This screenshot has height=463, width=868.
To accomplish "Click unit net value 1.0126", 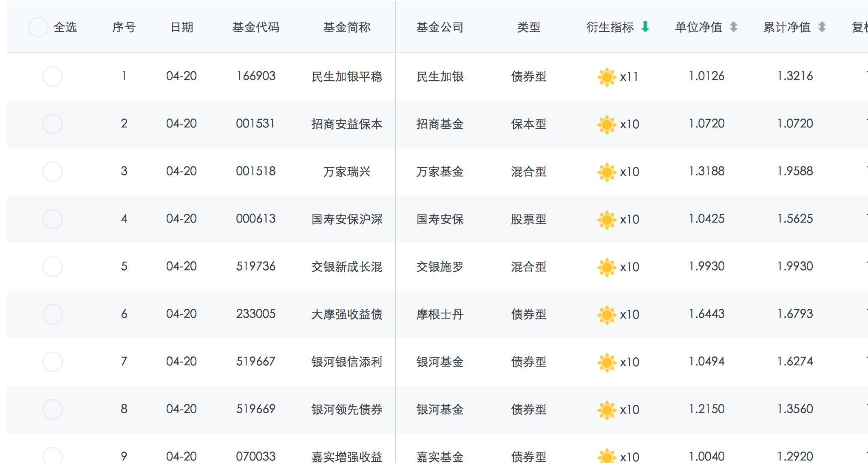I will point(707,76).
